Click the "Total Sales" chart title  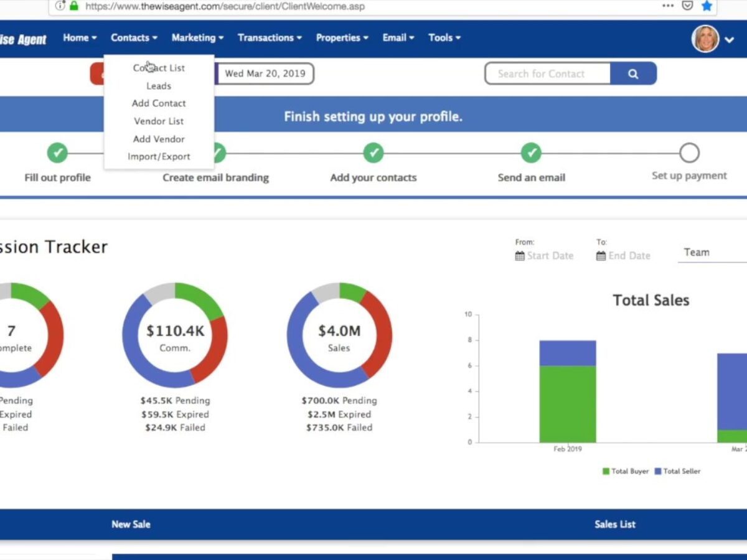[x=651, y=301]
